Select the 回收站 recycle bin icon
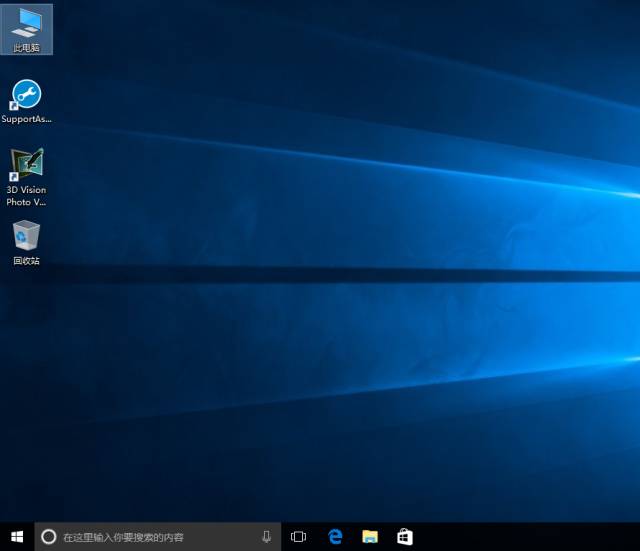This screenshot has height=551, width=640. (27, 243)
